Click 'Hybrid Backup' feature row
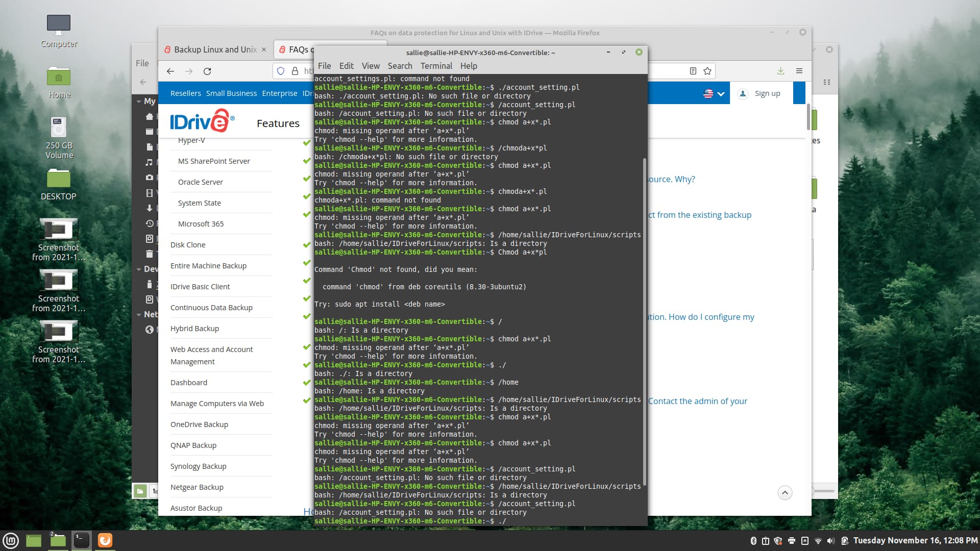980x551 pixels. pyautogui.click(x=221, y=329)
